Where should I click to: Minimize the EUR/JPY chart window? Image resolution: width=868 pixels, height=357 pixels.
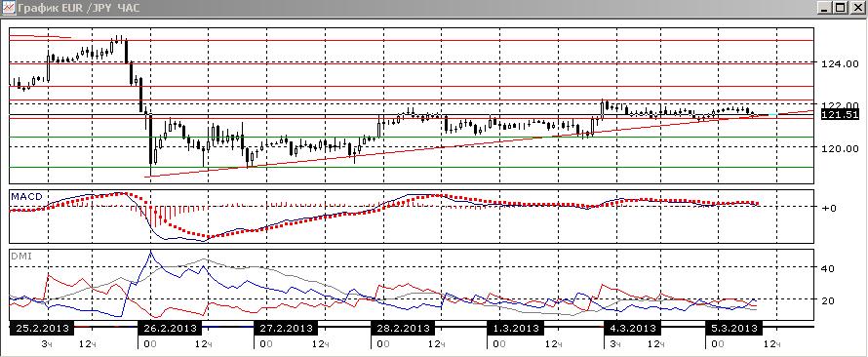pyautogui.click(x=825, y=8)
